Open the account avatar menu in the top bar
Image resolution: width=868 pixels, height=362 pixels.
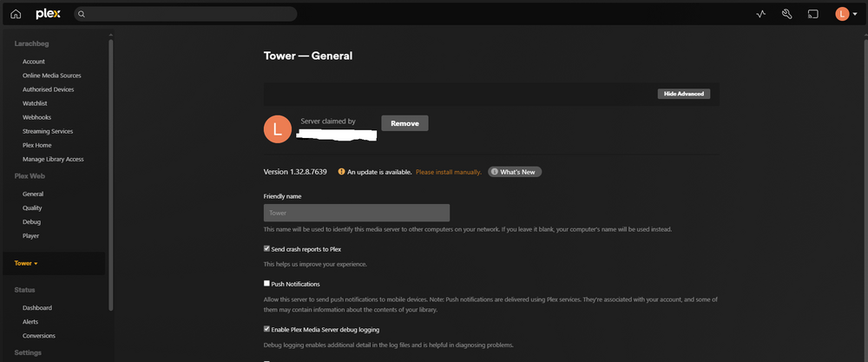point(845,15)
